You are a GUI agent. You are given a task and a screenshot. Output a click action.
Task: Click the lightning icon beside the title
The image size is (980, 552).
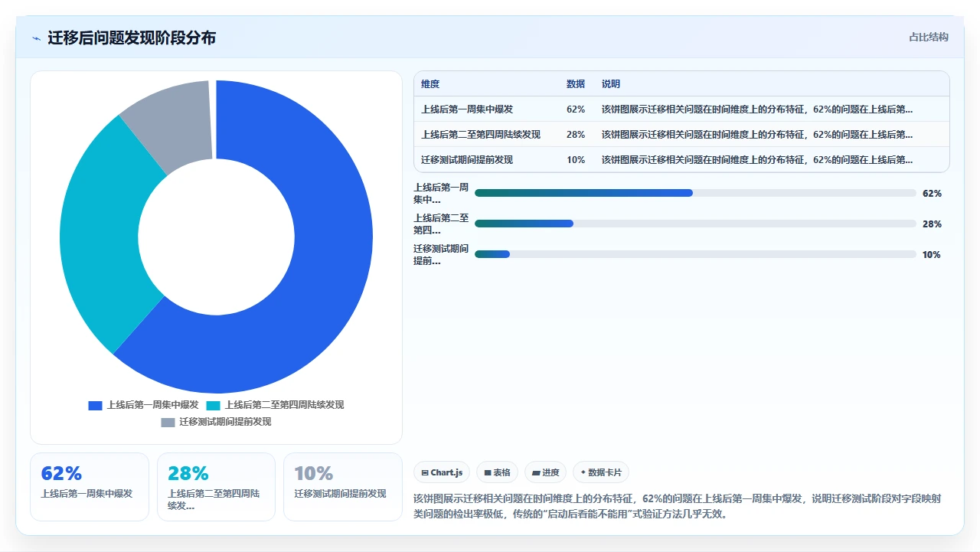(36, 38)
